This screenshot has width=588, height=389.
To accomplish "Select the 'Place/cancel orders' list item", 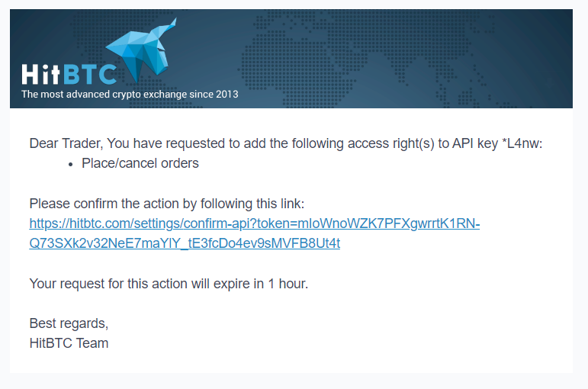I will coord(140,163).
